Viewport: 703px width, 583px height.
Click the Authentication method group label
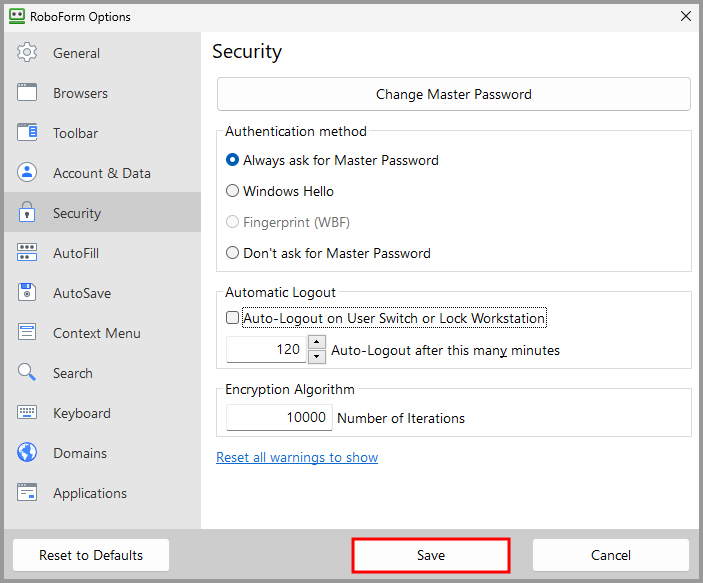[296, 131]
